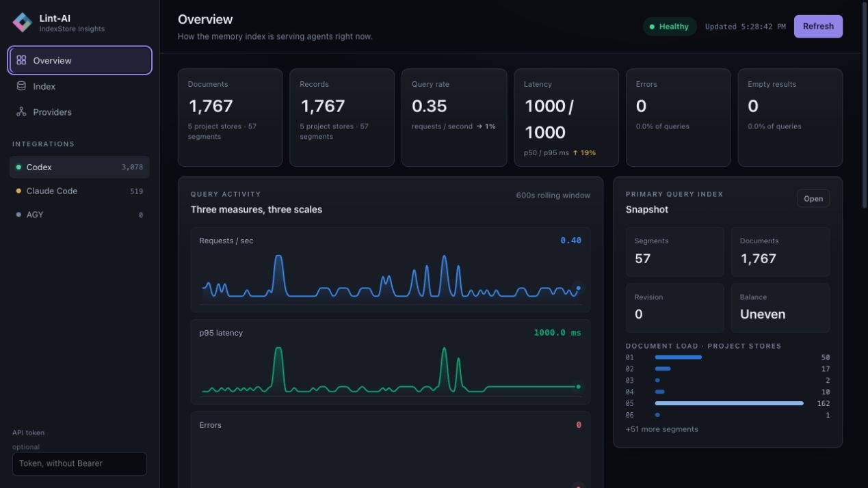Click the Codex count 3,078
Viewport: 868px width, 488px height.
pyautogui.click(x=132, y=167)
